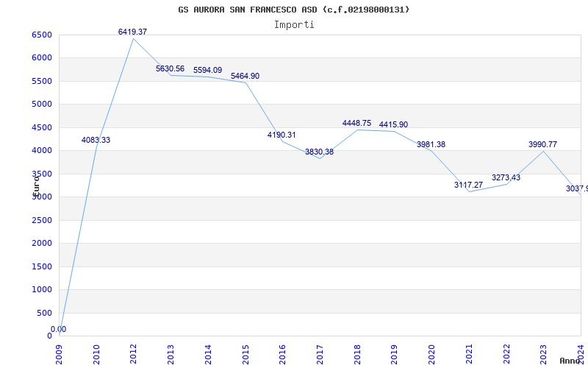Click the 2022 year axis label
Viewport: 588px width, 368px height.
coord(506,355)
